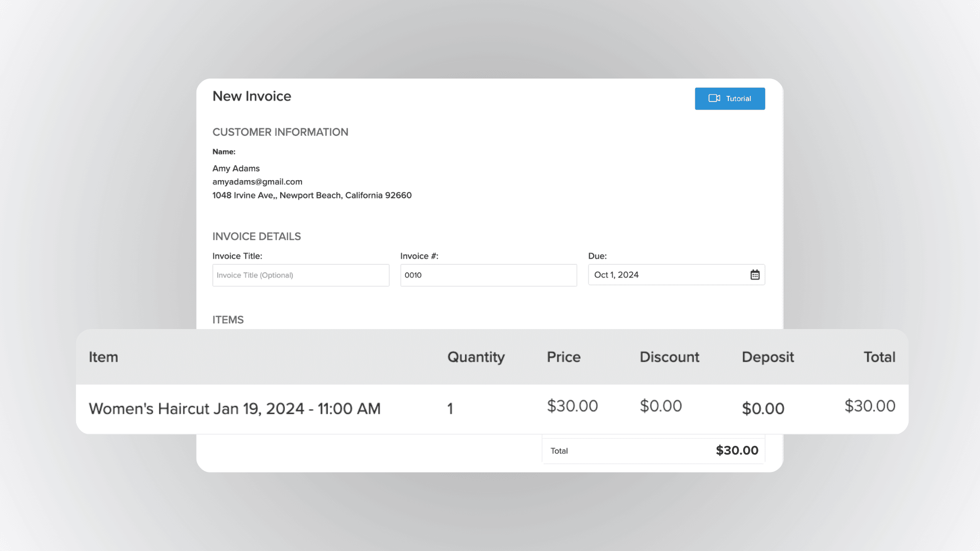Click the CUSTOMER INFORMATION section heading
Viewport: 980px width, 551px height.
point(280,132)
